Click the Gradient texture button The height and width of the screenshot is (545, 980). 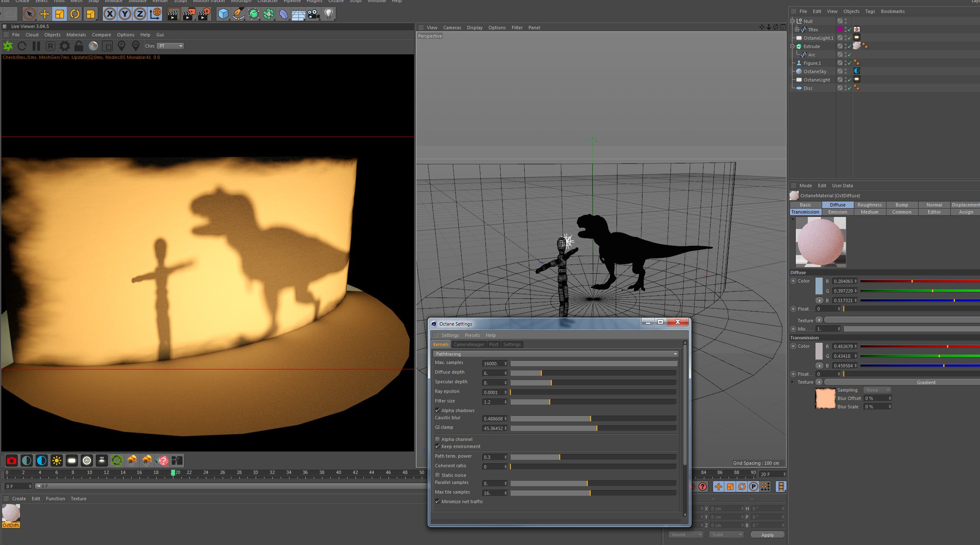(925, 382)
